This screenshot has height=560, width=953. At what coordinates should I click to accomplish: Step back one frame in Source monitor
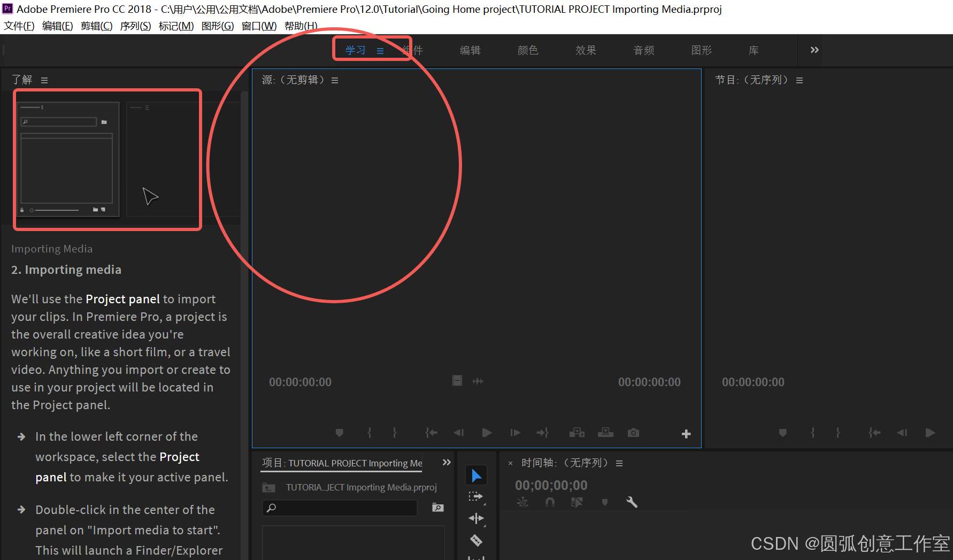tap(458, 433)
